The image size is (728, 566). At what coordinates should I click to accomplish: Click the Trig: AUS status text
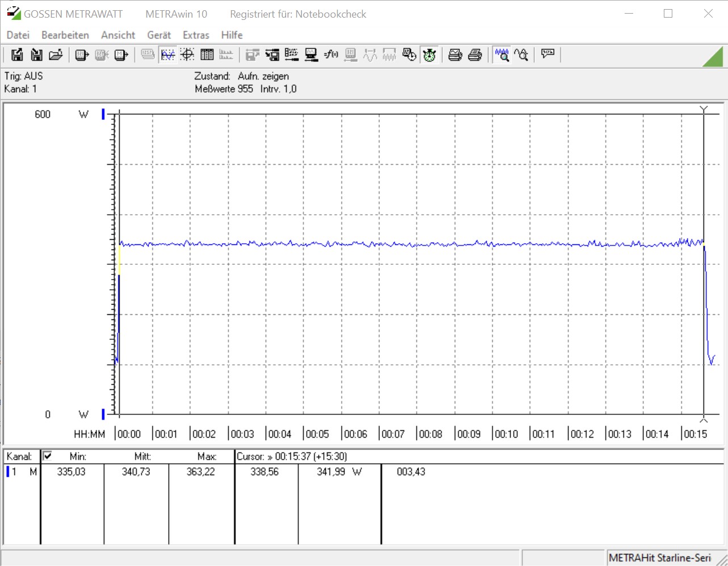[23, 76]
